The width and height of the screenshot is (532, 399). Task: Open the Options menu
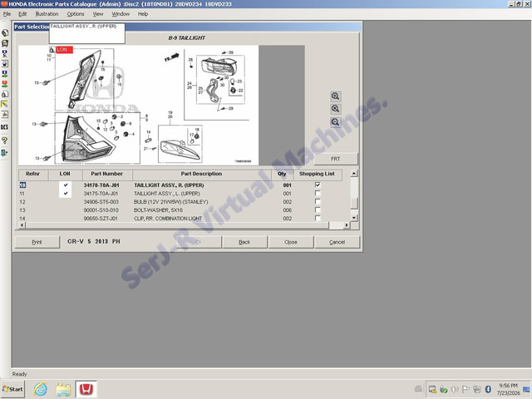coord(76,14)
